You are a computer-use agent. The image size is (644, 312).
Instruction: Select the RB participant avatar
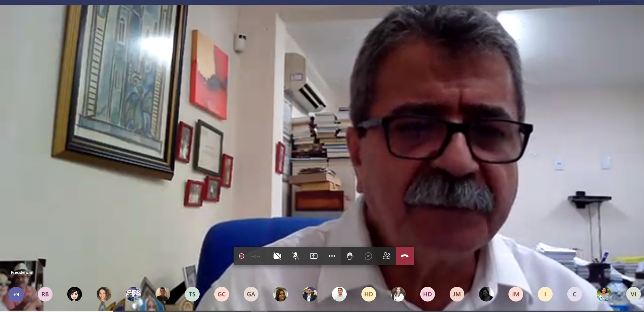click(x=45, y=294)
